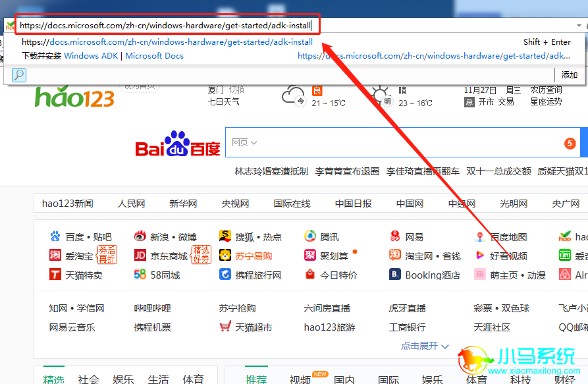
Task: Open the 农历查询 link
Action: 546,90
